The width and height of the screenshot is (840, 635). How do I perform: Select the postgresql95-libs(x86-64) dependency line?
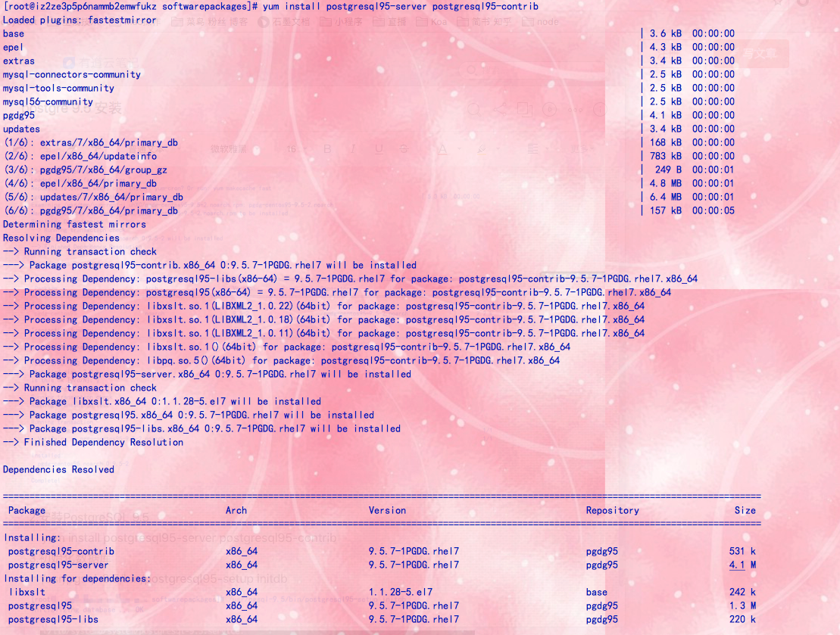click(x=351, y=279)
